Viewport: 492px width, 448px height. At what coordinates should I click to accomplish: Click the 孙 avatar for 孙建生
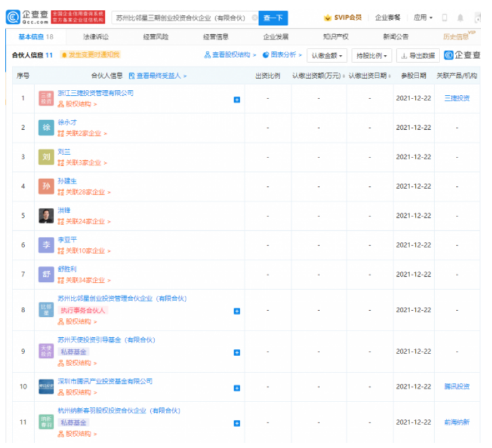46,186
